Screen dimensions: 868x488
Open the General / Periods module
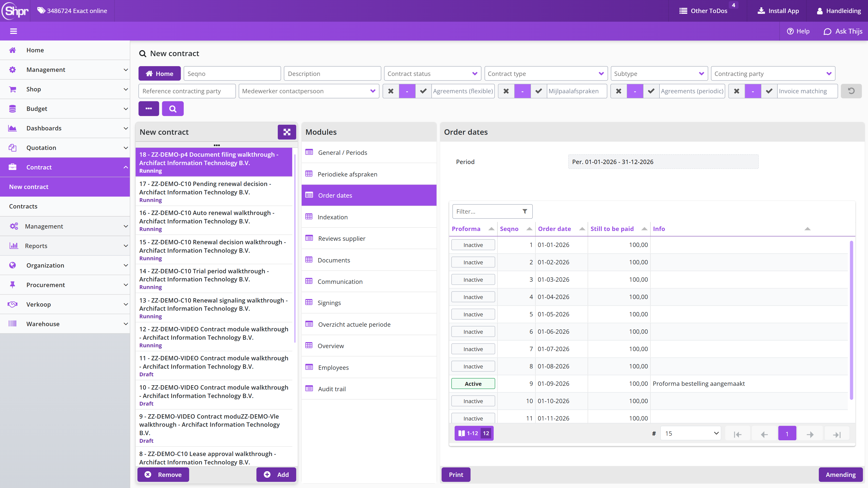click(x=369, y=153)
